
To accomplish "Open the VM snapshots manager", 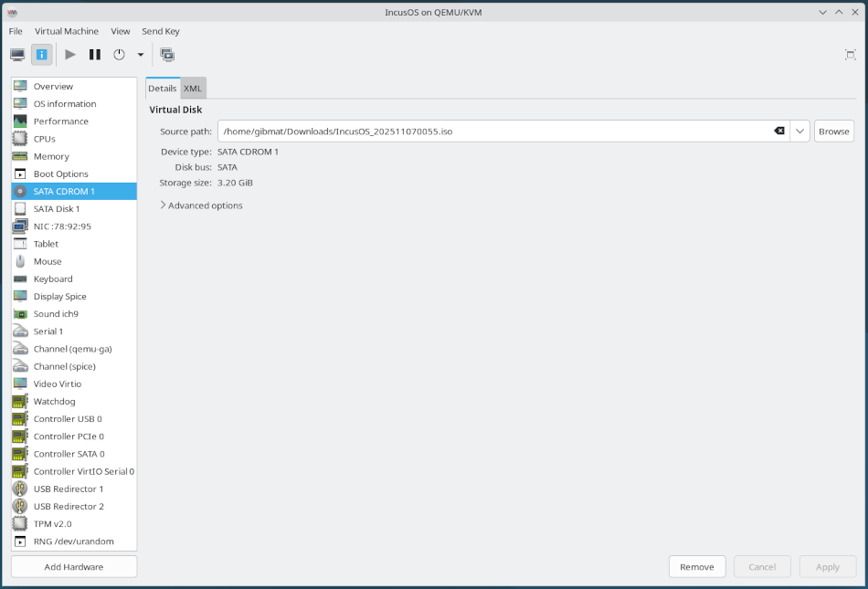I will [x=167, y=54].
